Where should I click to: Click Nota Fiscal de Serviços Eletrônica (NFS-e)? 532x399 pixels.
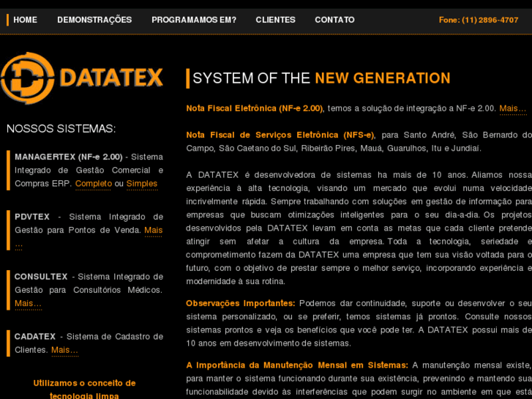click(280, 135)
